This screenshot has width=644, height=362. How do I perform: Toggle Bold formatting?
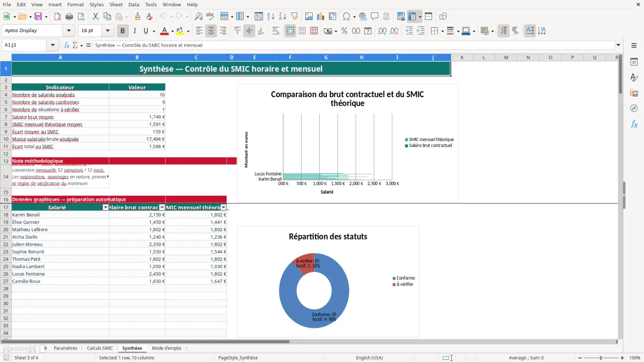pos(123,31)
